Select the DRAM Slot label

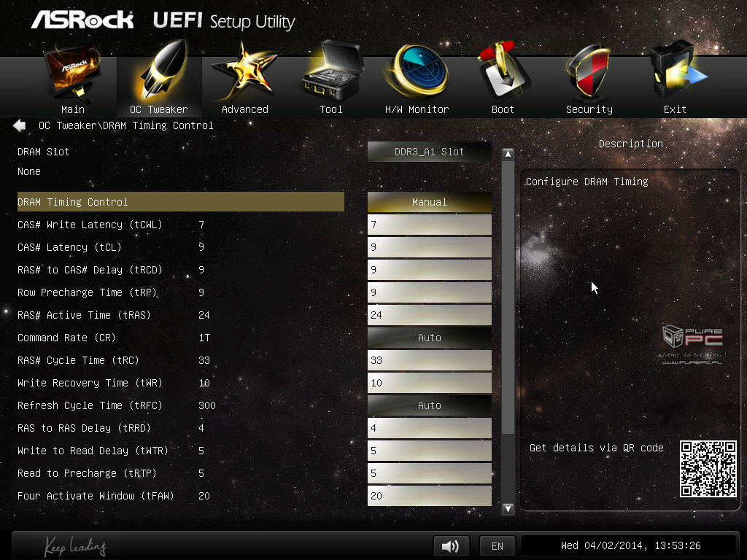pyautogui.click(x=43, y=152)
